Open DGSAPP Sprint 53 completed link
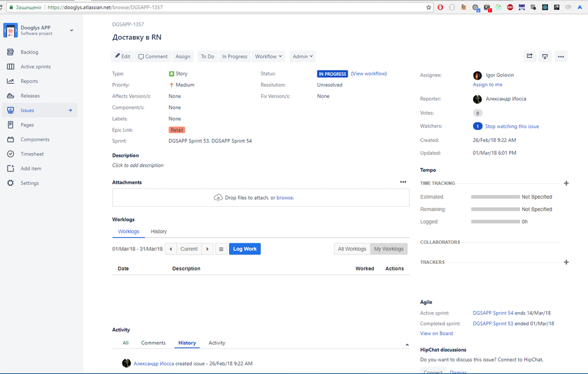The image size is (588, 374). tap(493, 324)
